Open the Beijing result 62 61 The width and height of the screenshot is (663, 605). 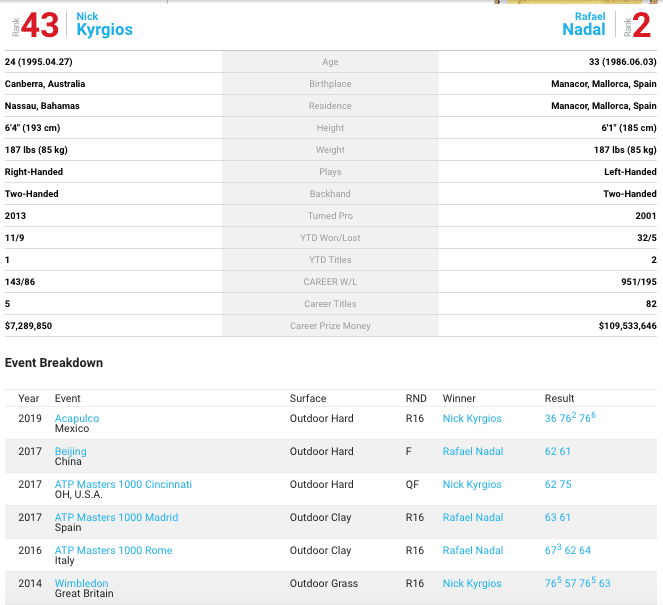tap(557, 451)
